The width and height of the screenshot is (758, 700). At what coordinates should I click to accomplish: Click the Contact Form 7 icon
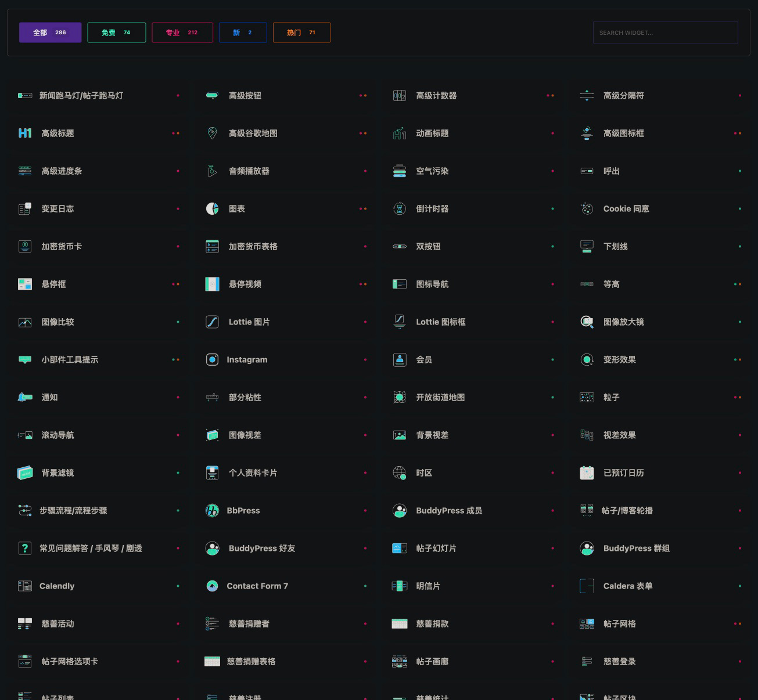[x=213, y=586]
